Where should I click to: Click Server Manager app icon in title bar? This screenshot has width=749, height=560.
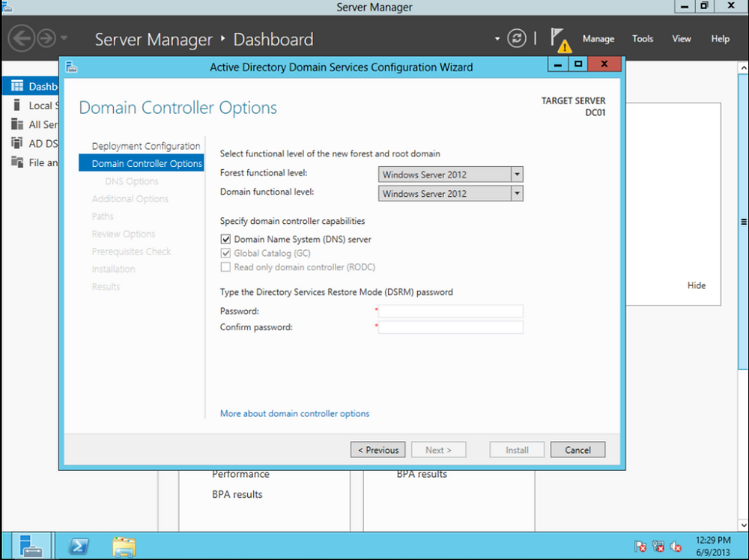7,6
